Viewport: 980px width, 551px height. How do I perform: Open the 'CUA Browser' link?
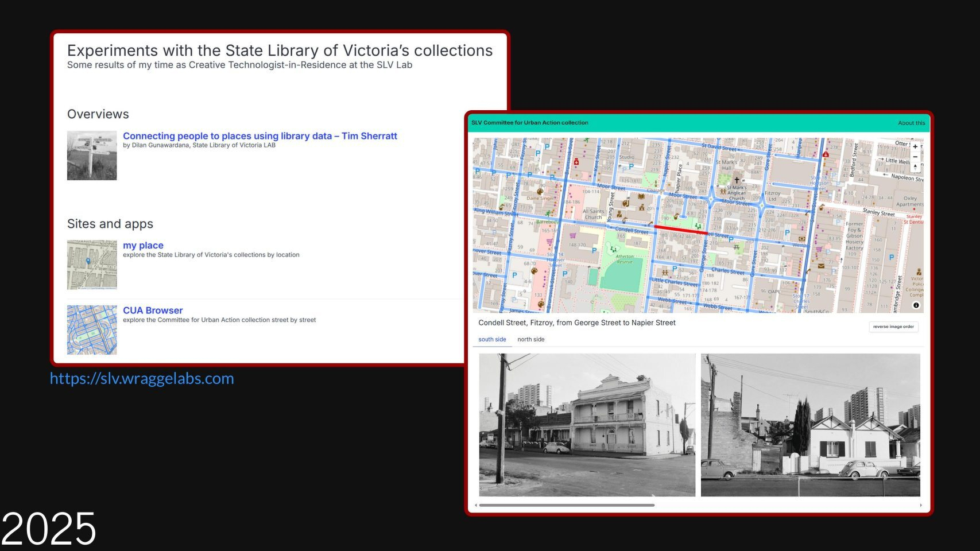153,311
